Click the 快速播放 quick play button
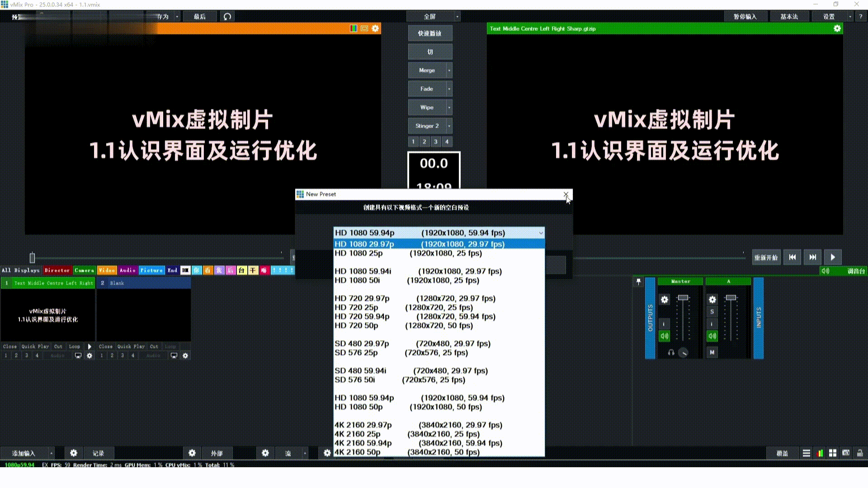Viewport: 868px width, 488px height. click(429, 33)
